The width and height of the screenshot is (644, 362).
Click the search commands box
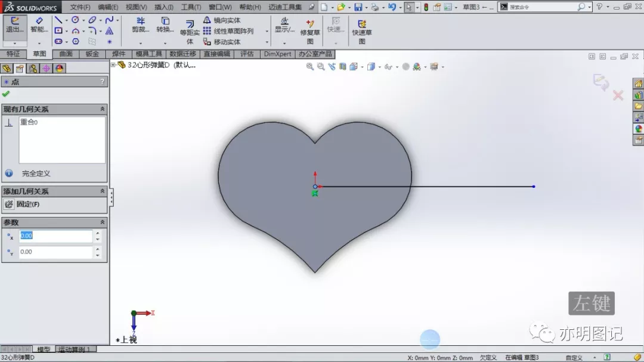coord(544,7)
